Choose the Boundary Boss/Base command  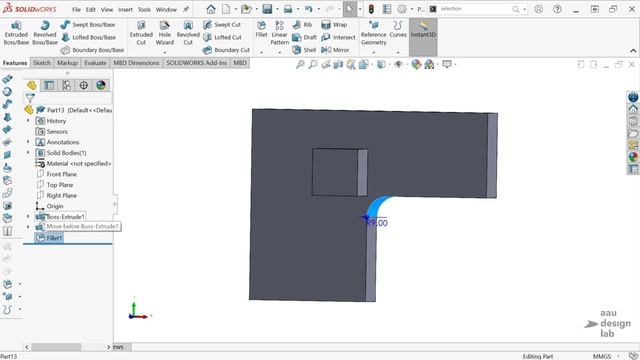[x=92, y=50]
